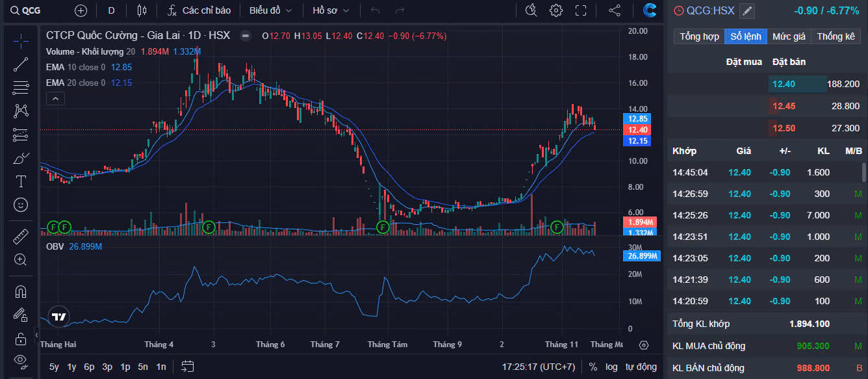
Task: Open the Hồ sơ dropdown menu
Action: 331,10
